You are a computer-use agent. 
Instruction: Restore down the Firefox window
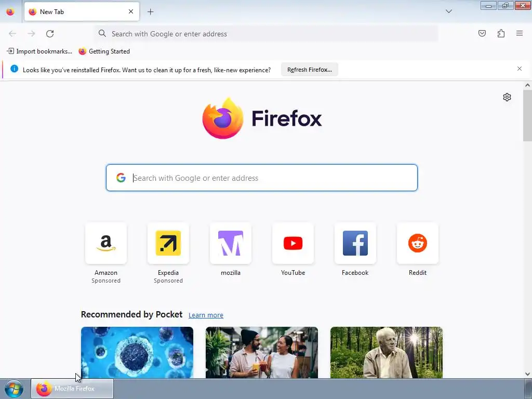click(x=506, y=5)
